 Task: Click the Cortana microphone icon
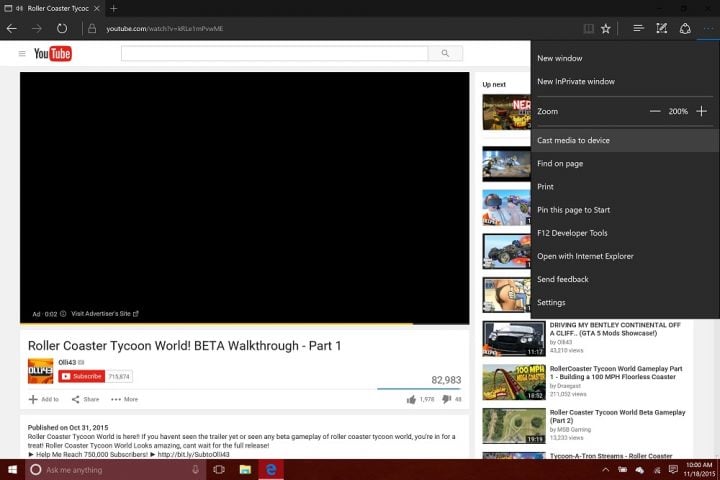tap(195, 469)
